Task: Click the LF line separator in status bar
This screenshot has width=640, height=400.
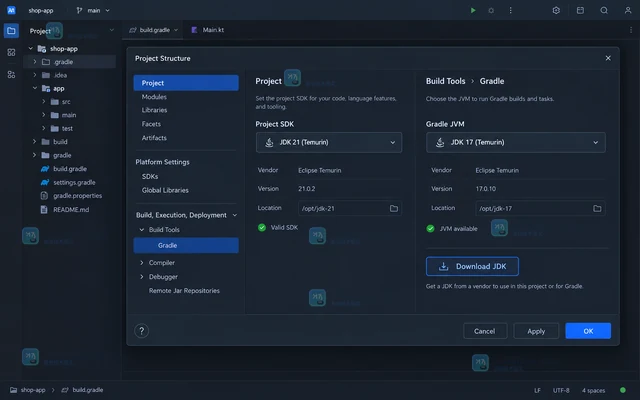Action: 537,390
